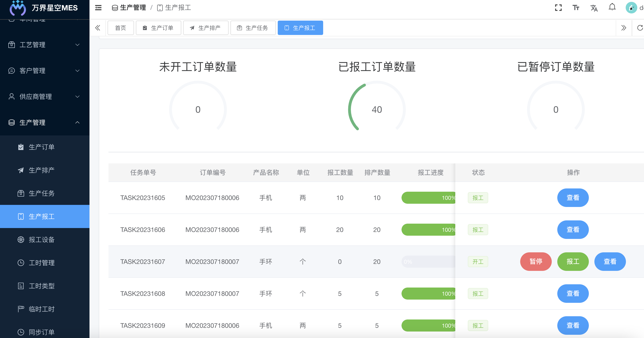Image resolution: width=644 pixels, height=338 pixels.
Task: Switch to the 生产排产 tab
Action: point(205,28)
